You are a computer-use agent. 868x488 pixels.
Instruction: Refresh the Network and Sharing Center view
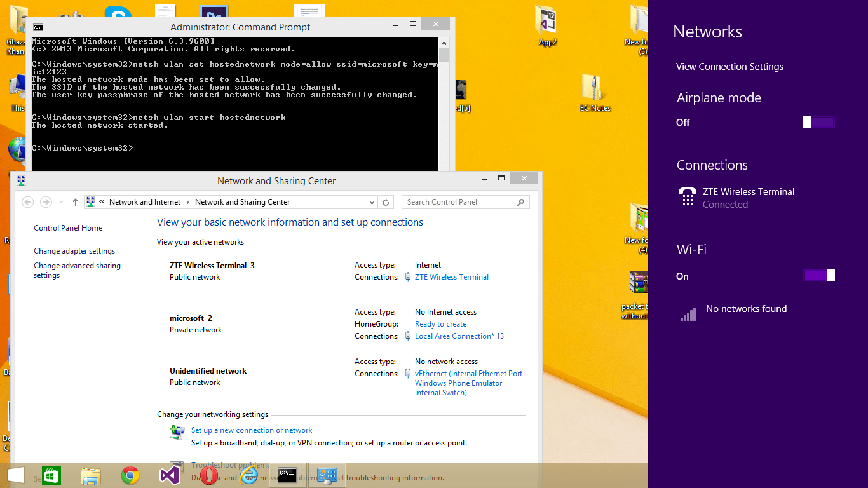[x=386, y=202]
